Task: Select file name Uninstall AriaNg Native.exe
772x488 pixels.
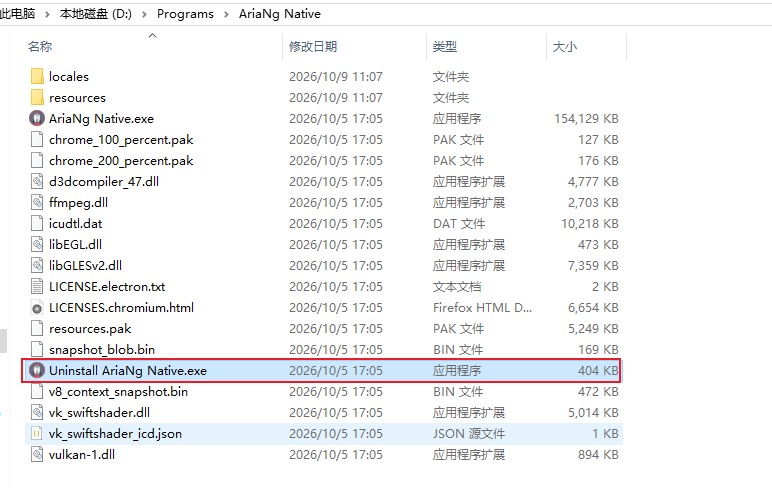Action: (128, 370)
